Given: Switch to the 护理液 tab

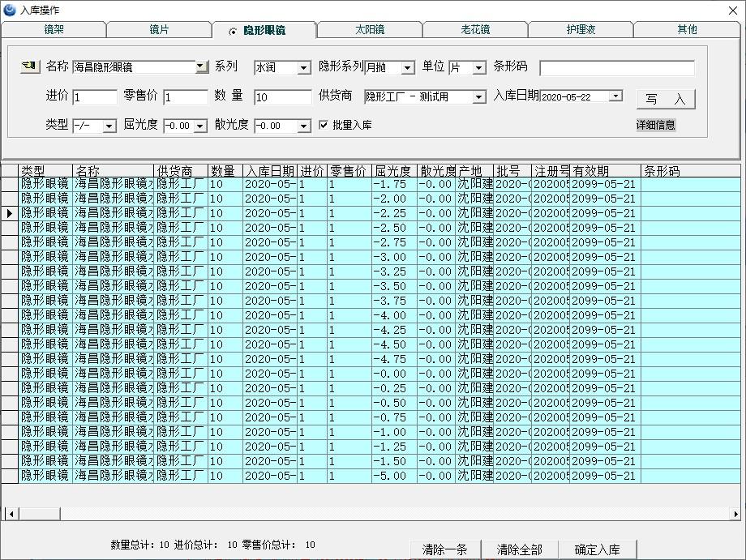Looking at the screenshot, I should click(580, 30).
